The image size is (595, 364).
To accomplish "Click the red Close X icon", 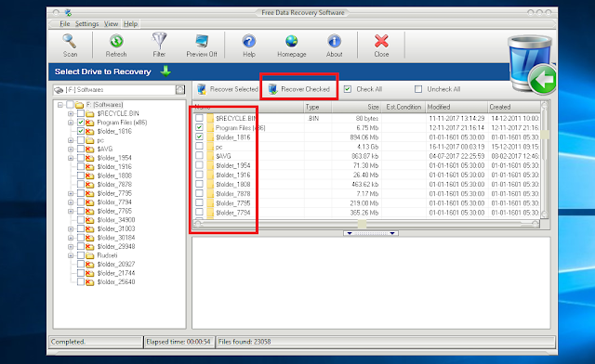I will point(381,41).
